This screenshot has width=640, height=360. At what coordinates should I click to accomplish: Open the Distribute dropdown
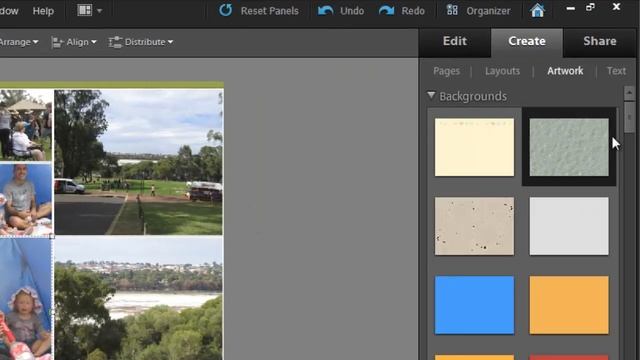click(x=141, y=42)
